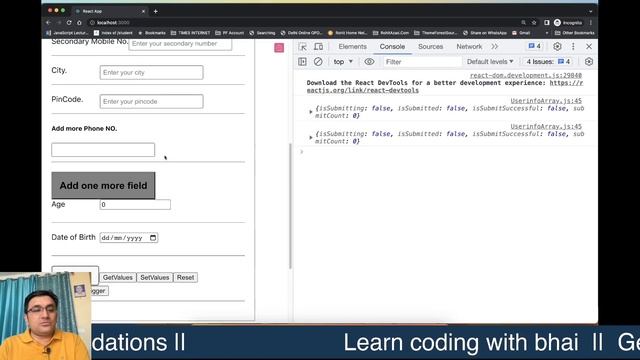Activate the DevTools inspect element picker

pos(302,47)
